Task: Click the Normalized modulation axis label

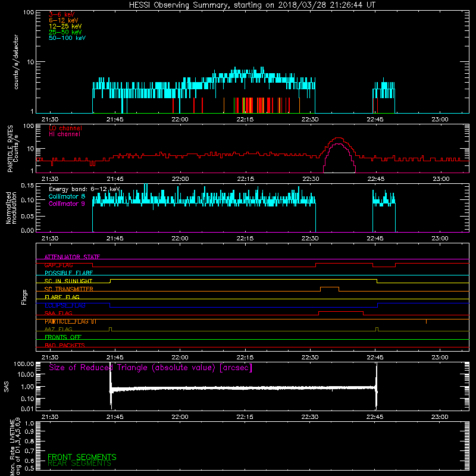Action: pyautogui.click(x=11, y=208)
